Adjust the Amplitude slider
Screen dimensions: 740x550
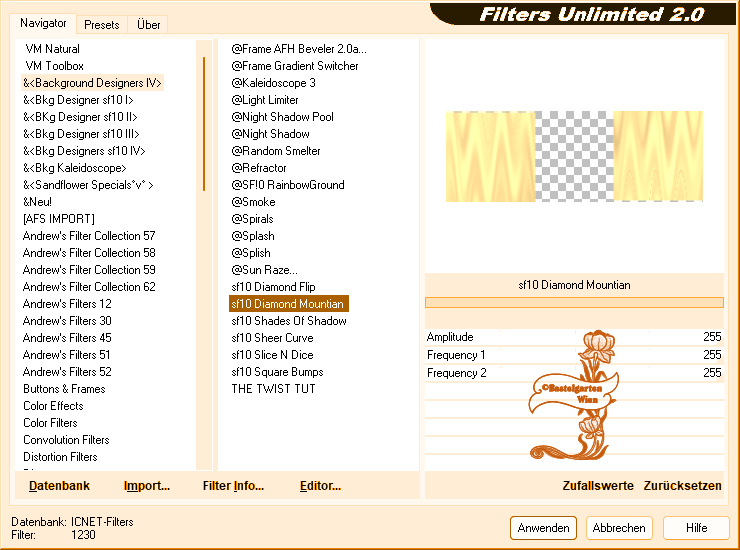click(x=574, y=337)
